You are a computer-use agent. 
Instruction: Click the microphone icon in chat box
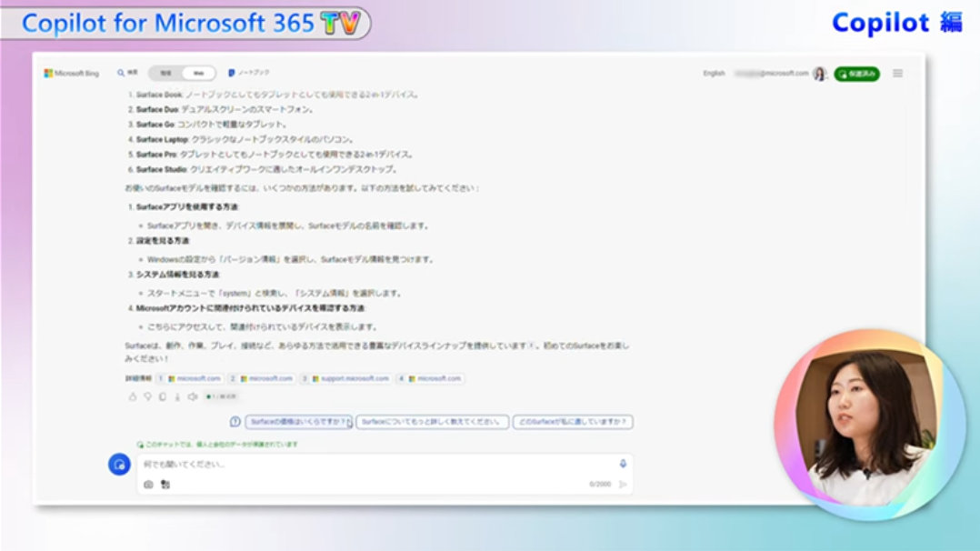coord(623,464)
